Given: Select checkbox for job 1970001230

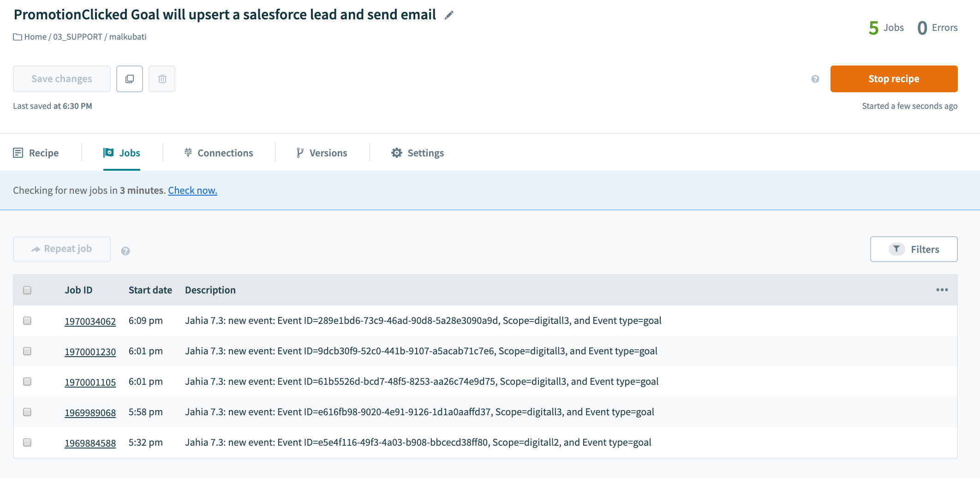Looking at the screenshot, I should (27, 351).
